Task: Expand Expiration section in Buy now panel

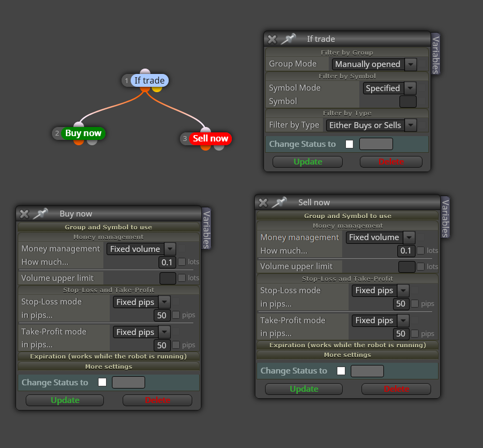Action: click(x=108, y=356)
